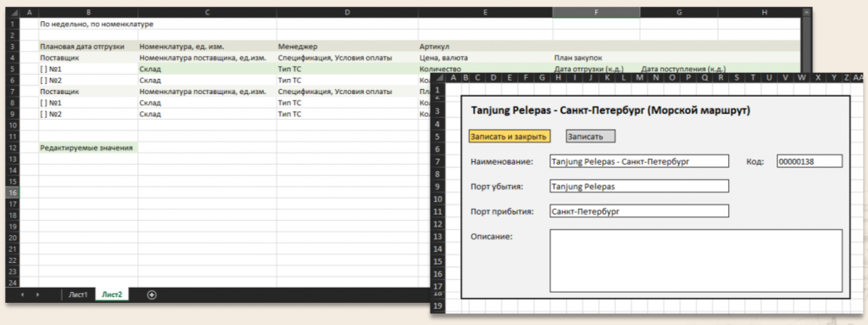This screenshot has width=868, height=325.
Task: Click 'Редактируемые значения' cell
Action: tap(88, 148)
